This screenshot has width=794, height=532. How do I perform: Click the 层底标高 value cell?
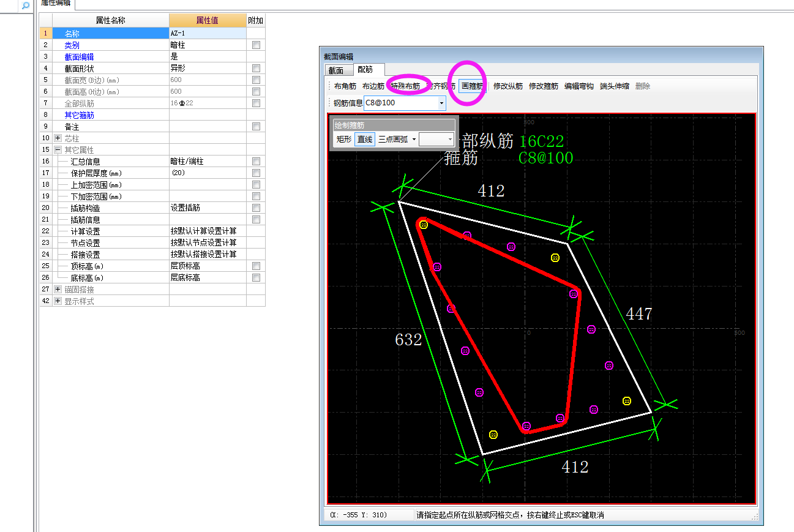(208, 277)
